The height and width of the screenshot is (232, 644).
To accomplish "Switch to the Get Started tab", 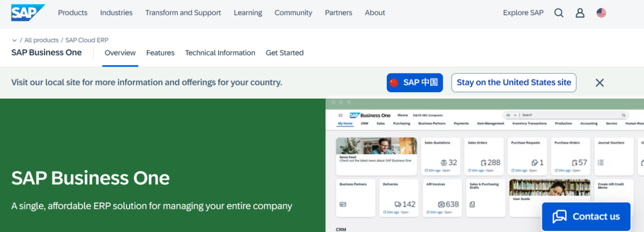I will (285, 53).
